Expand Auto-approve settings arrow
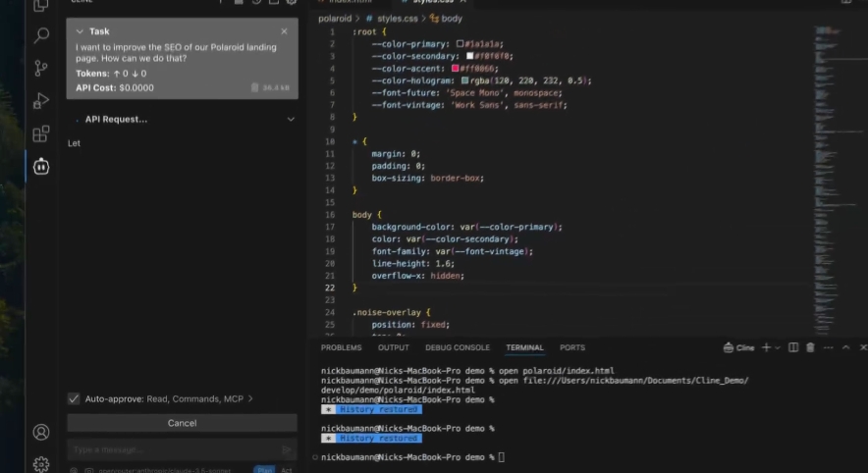Screen dimensions: 868x473 [x=250, y=398]
